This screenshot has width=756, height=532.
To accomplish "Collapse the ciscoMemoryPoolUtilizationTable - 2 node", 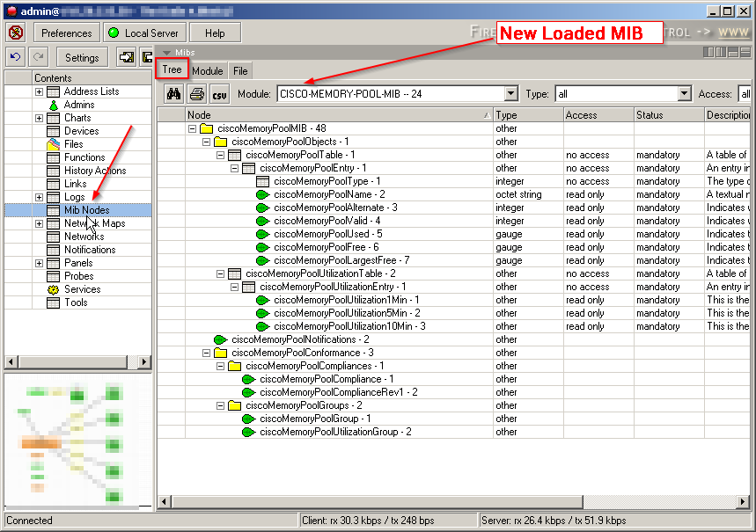I will (x=220, y=273).
